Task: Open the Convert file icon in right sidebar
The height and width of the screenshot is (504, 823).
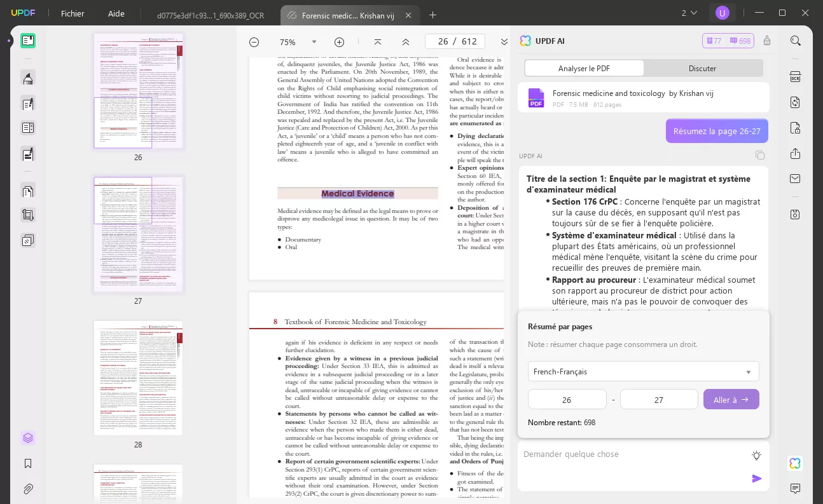Action: click(795, 102)
